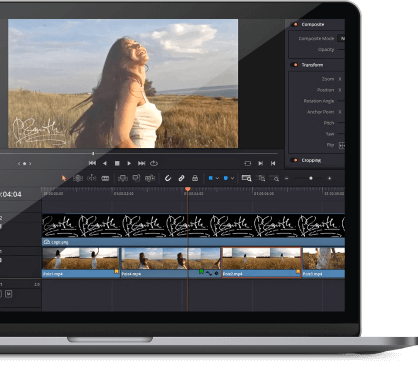Open the Composite Mode dropdown
Viewport: 418px width, 376px height.
(341, 38)
